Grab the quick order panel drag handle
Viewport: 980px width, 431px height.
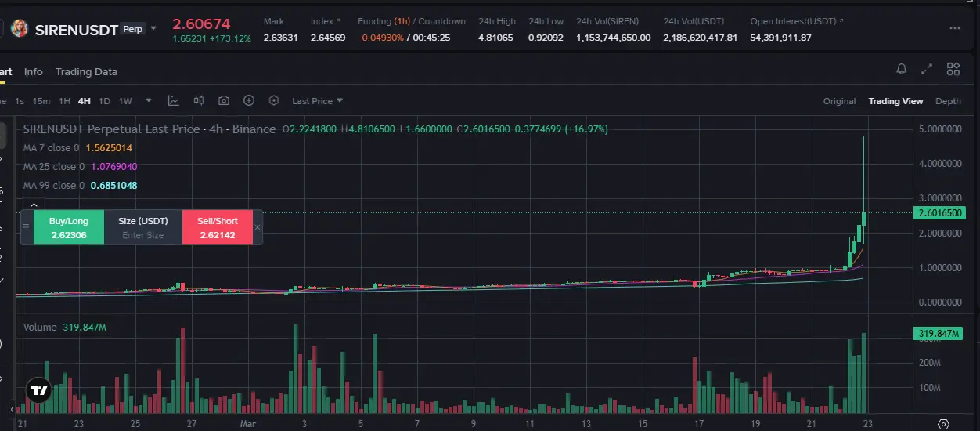click(26, 227)
